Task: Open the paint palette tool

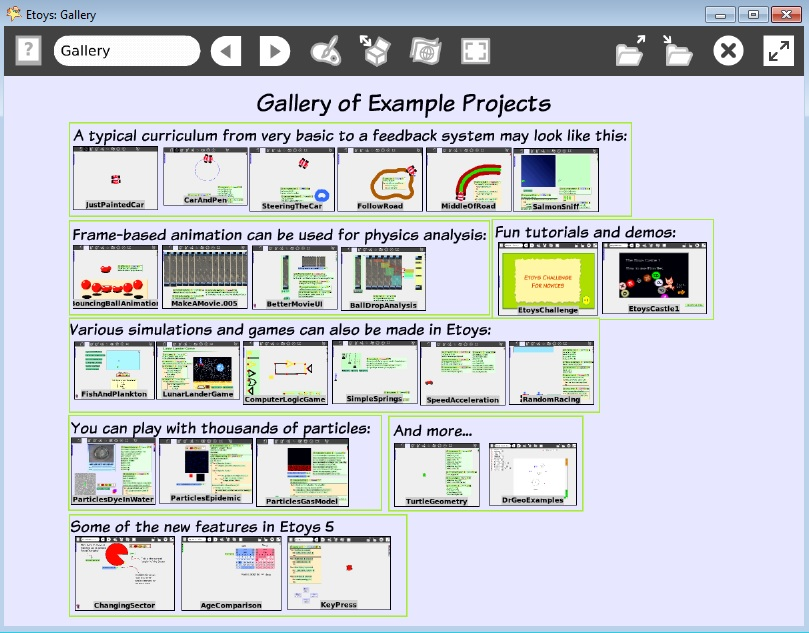Action: tap(326, 51)
